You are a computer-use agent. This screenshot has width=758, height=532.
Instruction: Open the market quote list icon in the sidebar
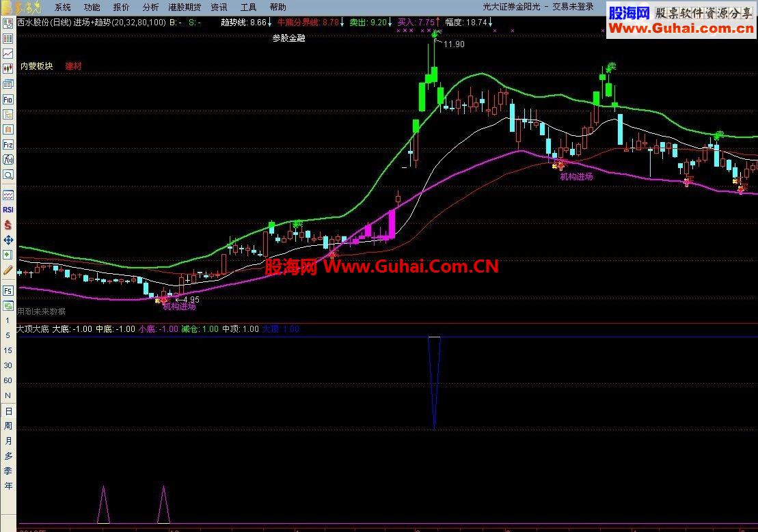(8, 23)
